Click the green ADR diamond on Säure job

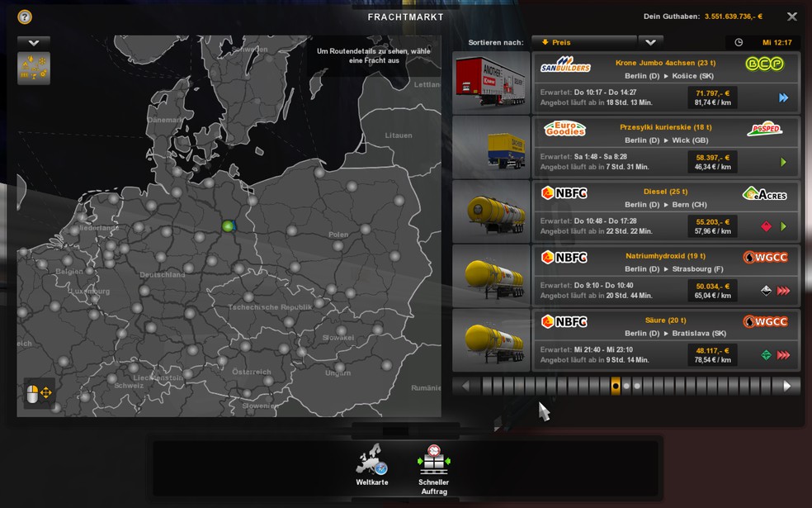pyautogui.click(x=766, y=355)
